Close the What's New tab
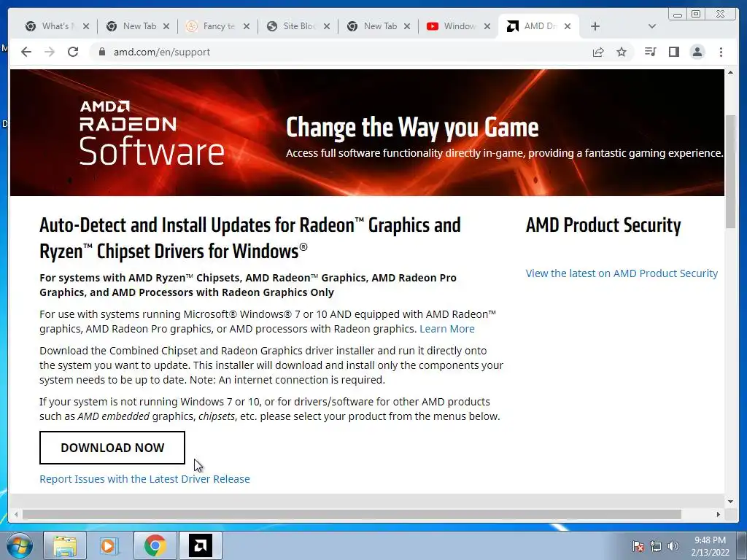The width and height of the screenshot is (747, 560). tap(86, 26)
